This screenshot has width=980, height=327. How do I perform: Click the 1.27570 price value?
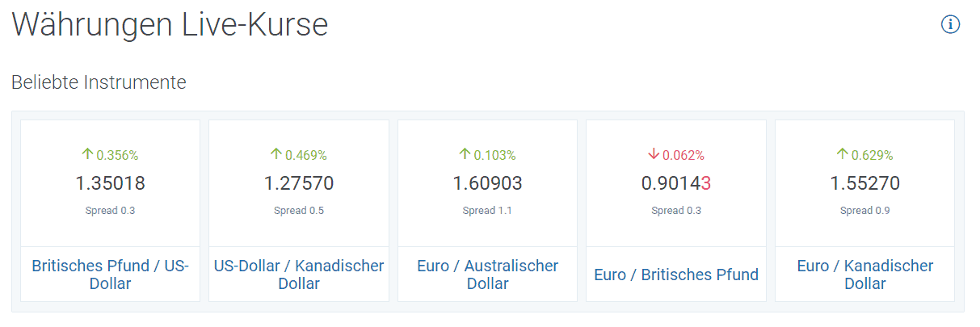[299, 183]
